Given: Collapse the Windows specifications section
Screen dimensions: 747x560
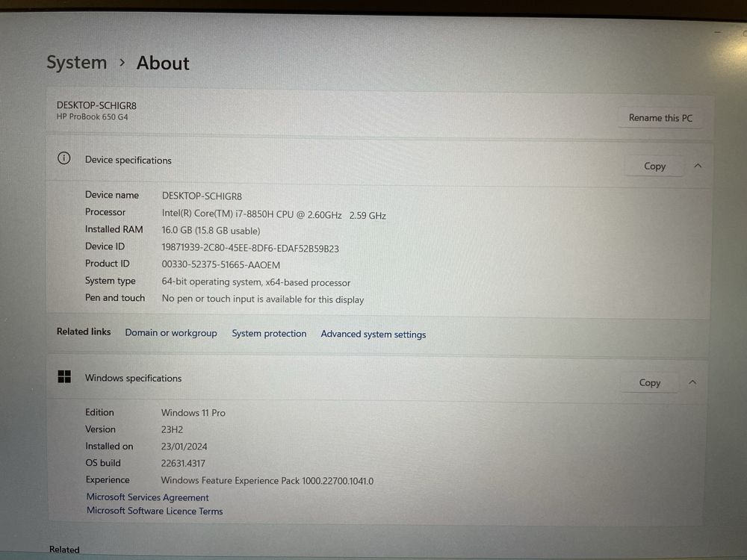Looking at the screenshot, I should pos(692,382).
